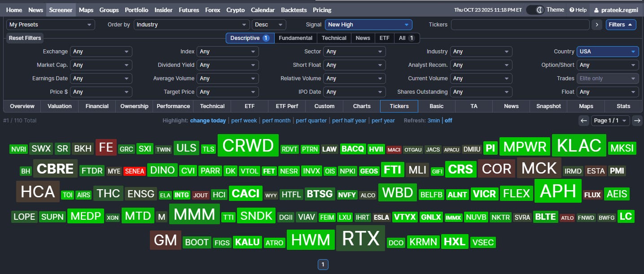Open the red SENEA ticker tile
The image size is (644, 274).
click(135, 171)
